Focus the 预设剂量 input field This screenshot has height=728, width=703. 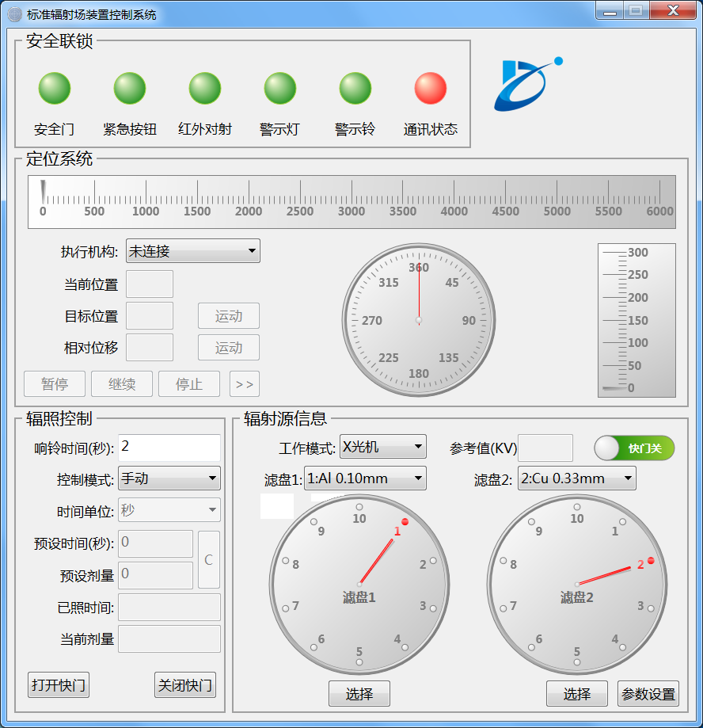[x=155, y=575]
